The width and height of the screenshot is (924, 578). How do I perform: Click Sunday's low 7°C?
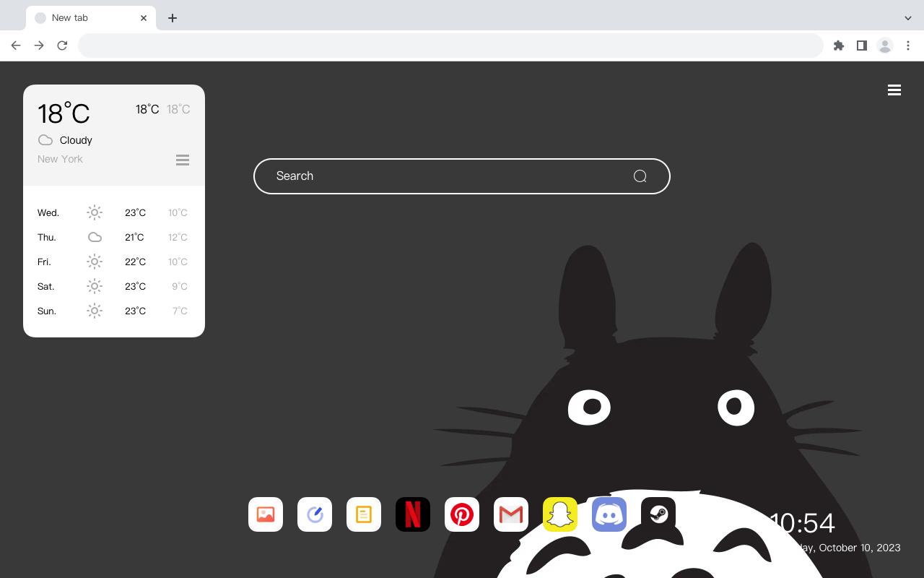point(180,311)
